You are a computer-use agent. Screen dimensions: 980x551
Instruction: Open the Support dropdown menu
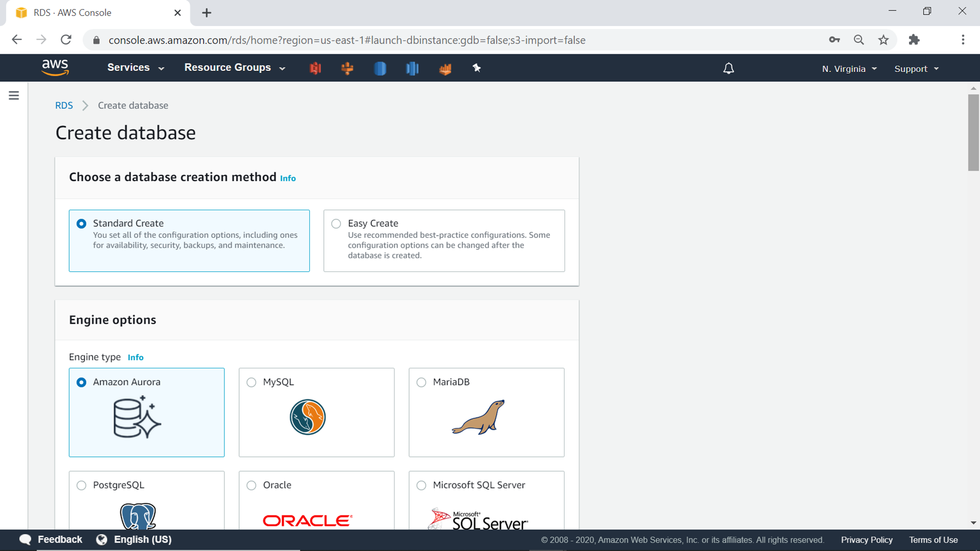click(x=917, y=69)
